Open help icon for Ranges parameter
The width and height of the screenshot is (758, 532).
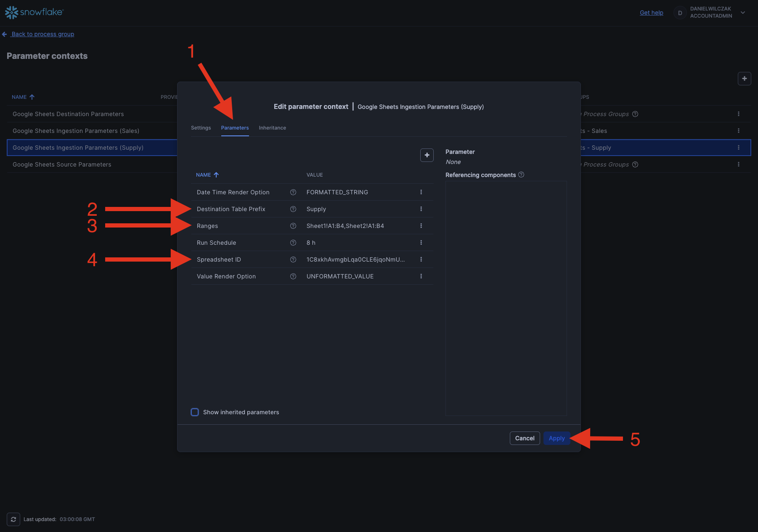[293, 226]
